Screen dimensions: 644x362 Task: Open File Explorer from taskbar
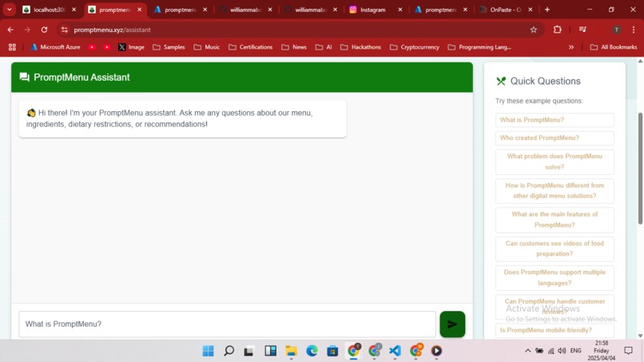[x=291, y=351]
